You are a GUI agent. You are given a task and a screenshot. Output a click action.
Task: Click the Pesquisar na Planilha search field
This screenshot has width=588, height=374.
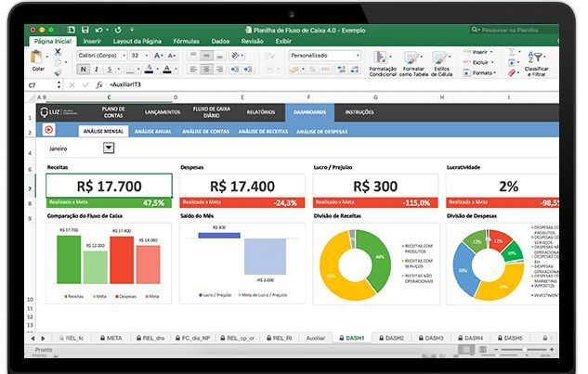(x=514, y=30)
